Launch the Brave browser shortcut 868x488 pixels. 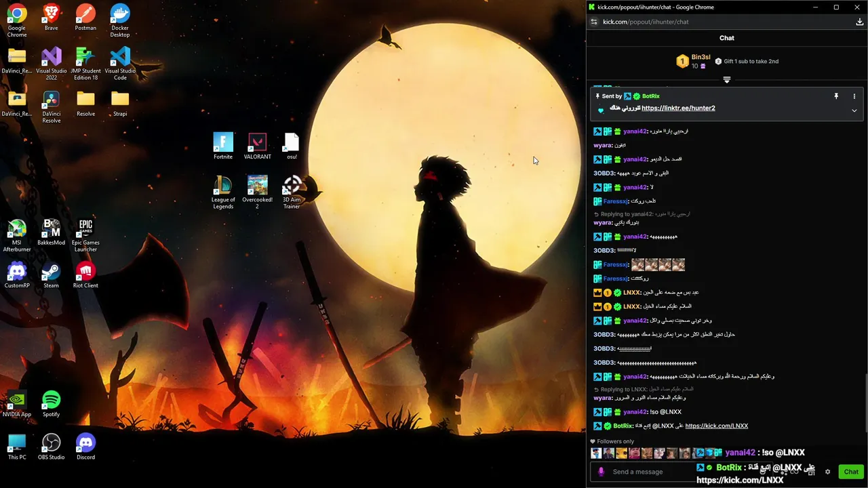click(x=51, y=18)
